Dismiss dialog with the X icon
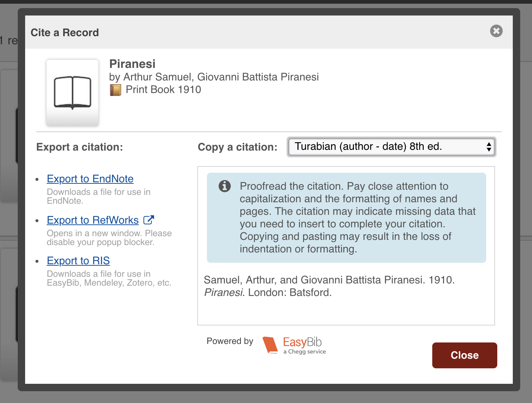The width and height of the screenshot is (532, 403). click(496, 31)
